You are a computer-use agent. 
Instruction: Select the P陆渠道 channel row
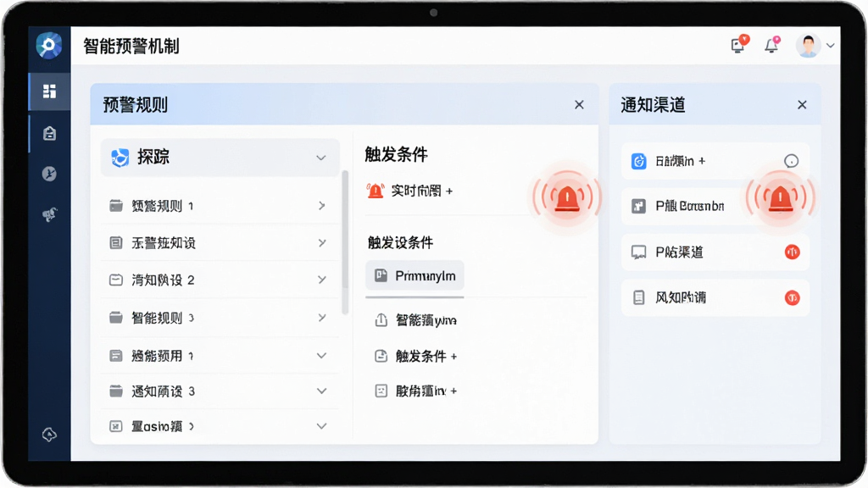pos(715,252)
